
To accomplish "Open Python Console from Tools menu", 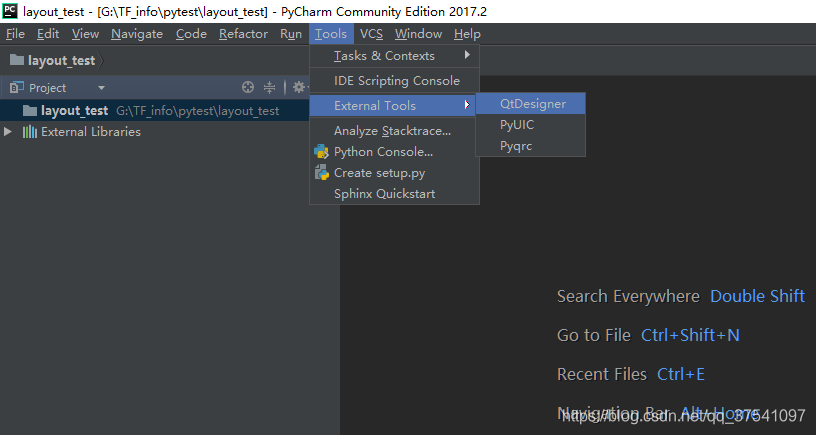I will [x=394, y=152].
